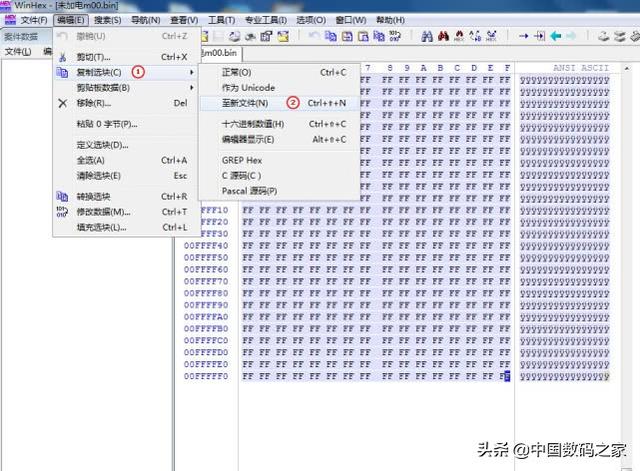Click the Go To Offset arrow icon

tap(523, 36)
